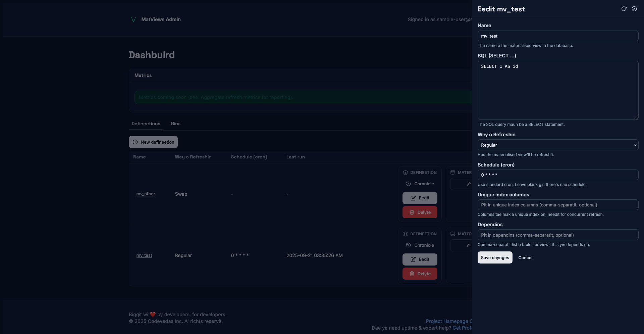This screenshot has width=644, height=334.
Task: Click the pencil icon in the mv_other row
Action: click(468, 184)
